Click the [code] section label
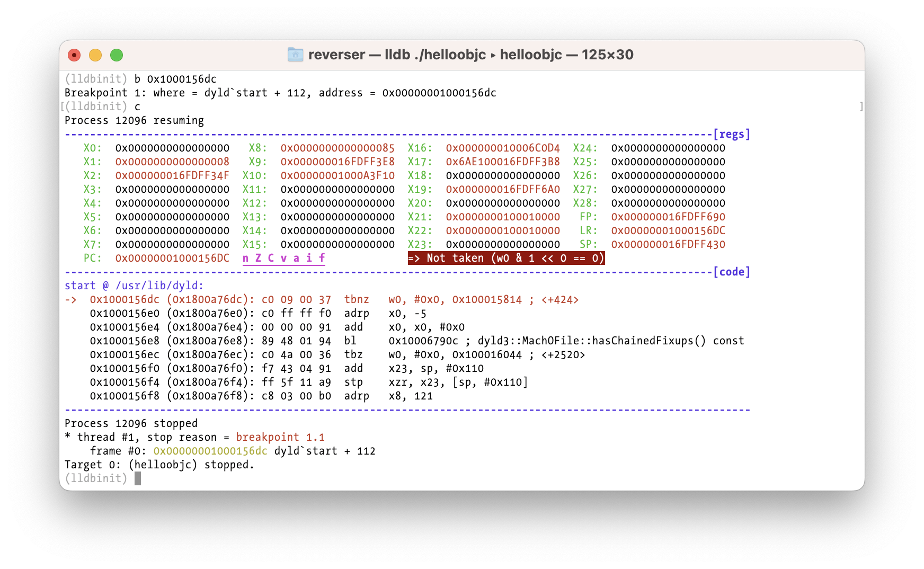The height and width of the screenshot is (569, 924). click(x=732, y=272)
